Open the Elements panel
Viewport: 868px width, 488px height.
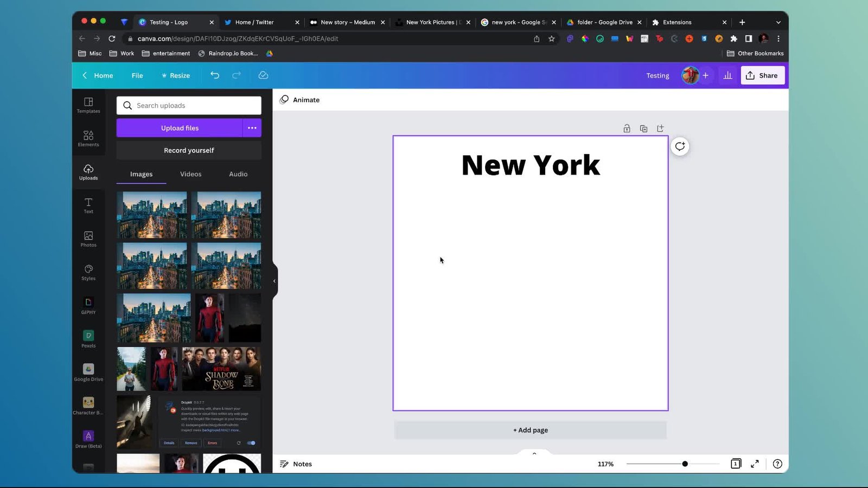88,139
